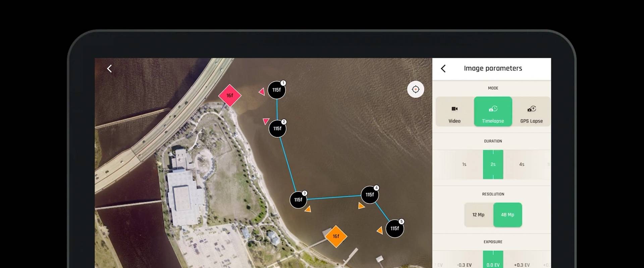Click the pink direction arrow near waypoint 1
This screenshot has width=644, height=268.
click(262, 91)
